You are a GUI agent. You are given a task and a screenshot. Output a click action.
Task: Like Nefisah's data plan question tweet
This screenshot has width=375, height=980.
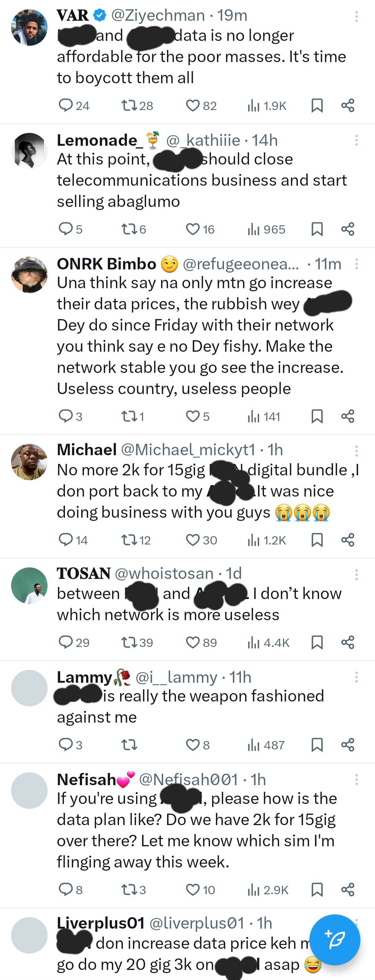coord(192,889)
